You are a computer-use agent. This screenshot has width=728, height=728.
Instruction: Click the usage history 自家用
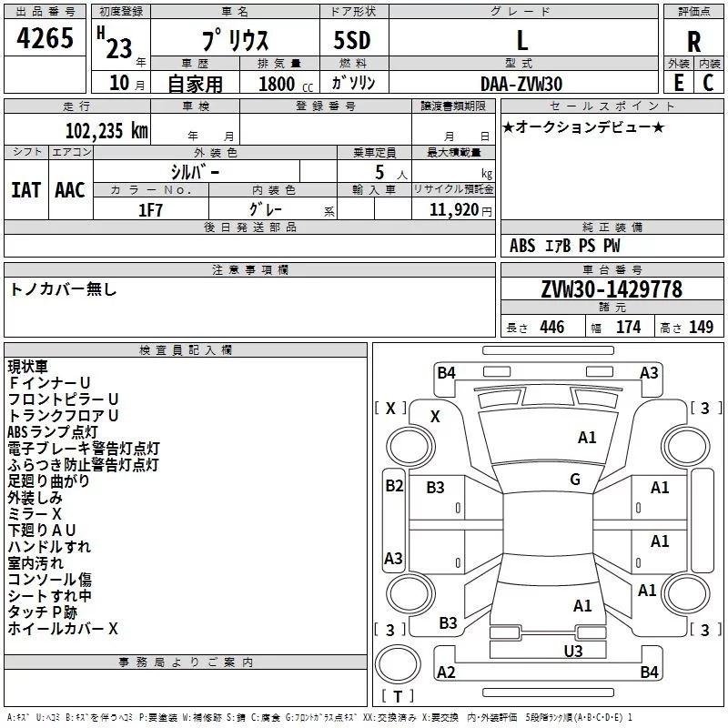[195, 84]
